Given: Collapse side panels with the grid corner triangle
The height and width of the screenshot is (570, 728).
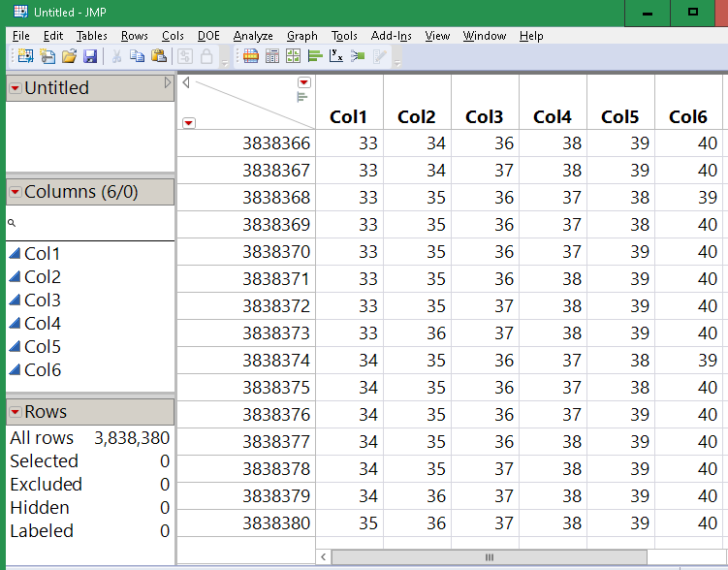Looking at the screenshot, I should click(186, 82).
